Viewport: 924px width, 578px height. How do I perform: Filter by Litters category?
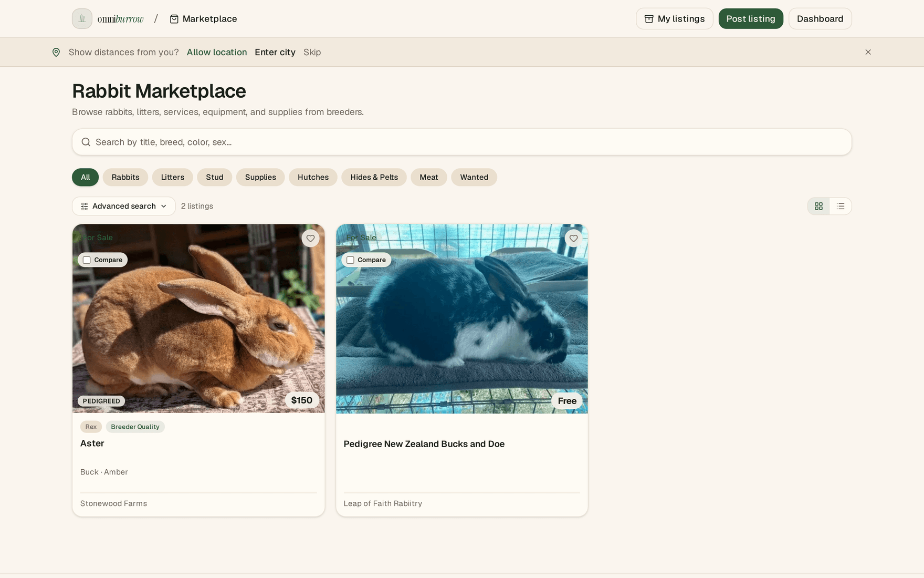click(173, 177)
